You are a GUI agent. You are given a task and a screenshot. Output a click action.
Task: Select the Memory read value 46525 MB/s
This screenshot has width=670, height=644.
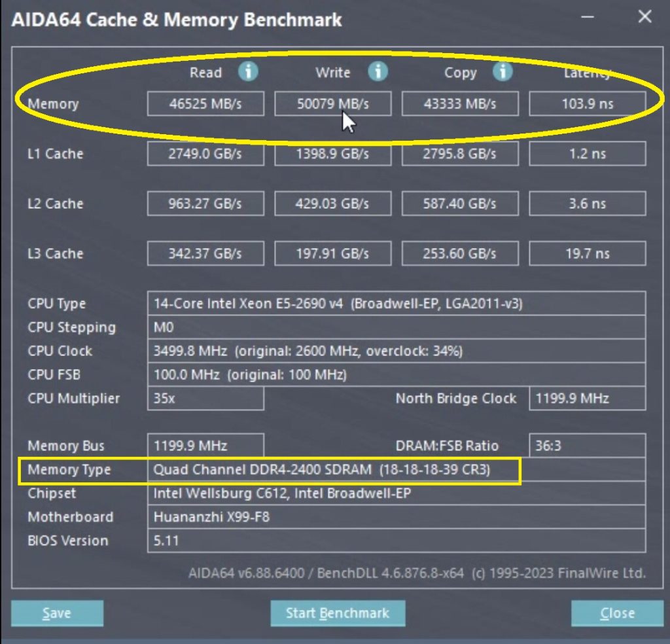(205, 104)
